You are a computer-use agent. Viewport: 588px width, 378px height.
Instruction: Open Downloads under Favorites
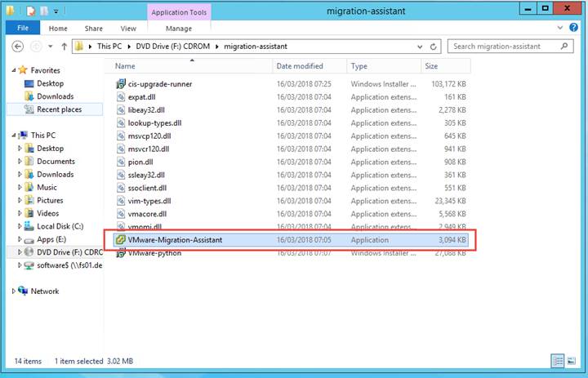[55, 96]
